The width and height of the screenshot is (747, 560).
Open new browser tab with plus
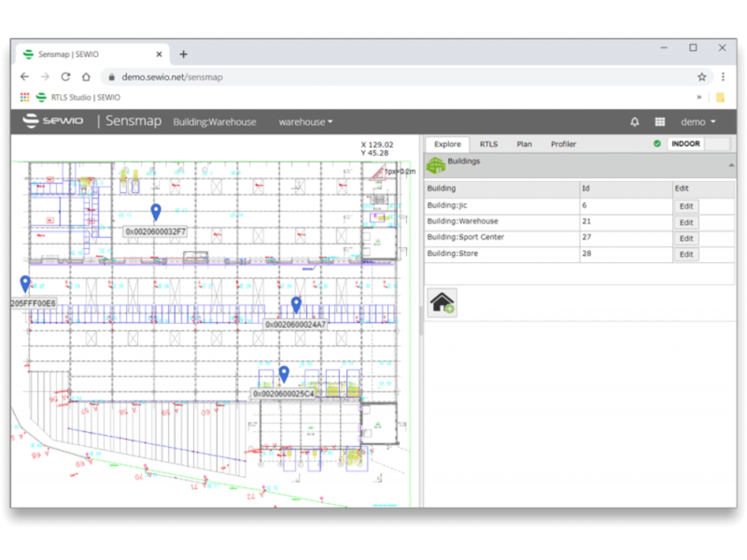pyautogui.click(x=183, y=54)
